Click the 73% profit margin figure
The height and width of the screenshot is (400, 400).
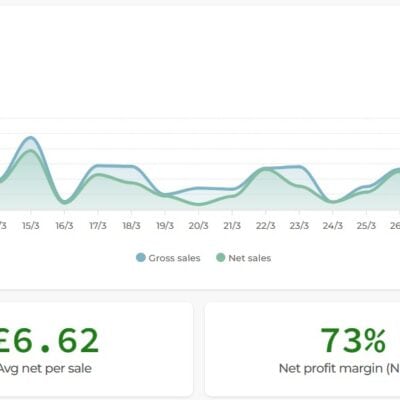pyautogui.click(x=353, y=341)
